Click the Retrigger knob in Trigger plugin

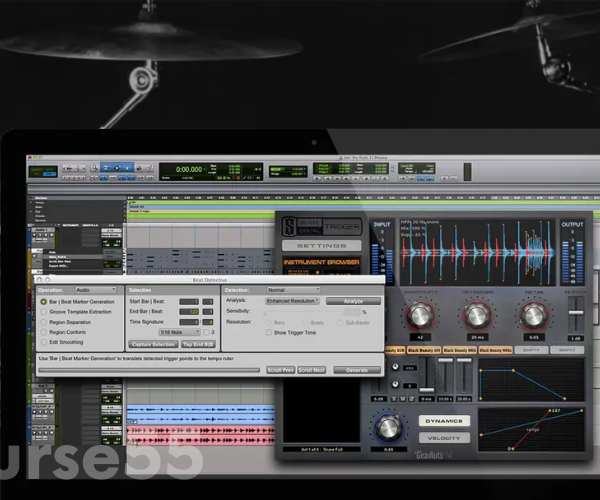coord(477,316)
